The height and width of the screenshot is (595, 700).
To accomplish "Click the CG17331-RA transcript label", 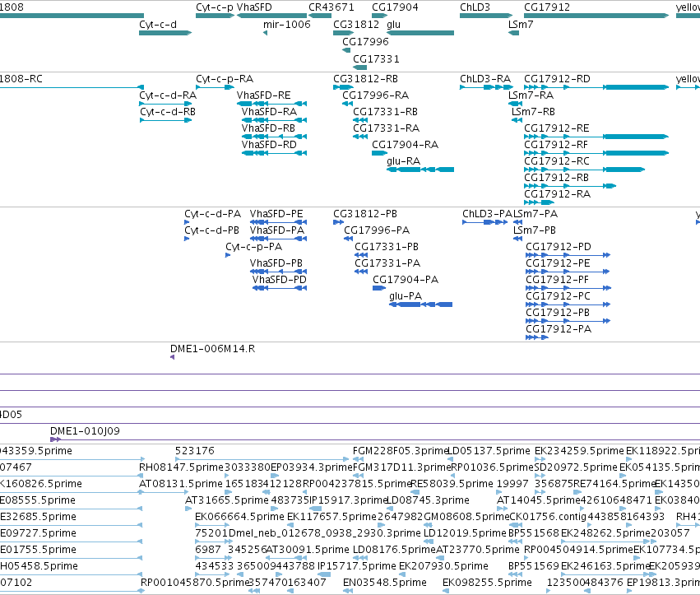I will (x=386, y=128).
